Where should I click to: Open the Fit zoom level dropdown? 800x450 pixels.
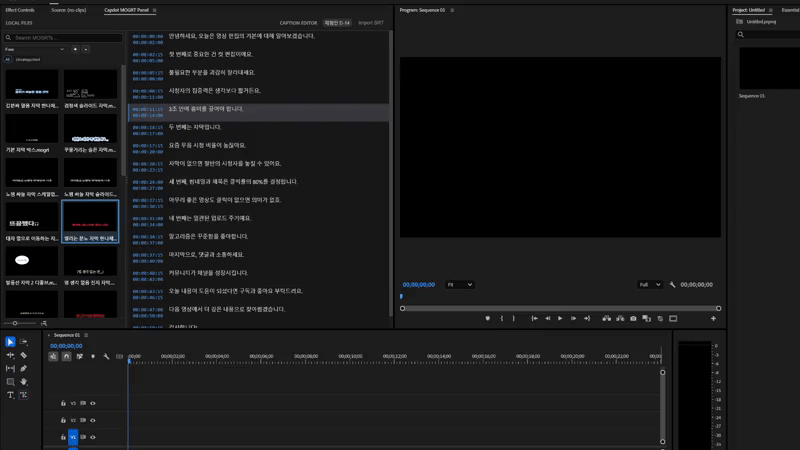[x=459, y=285]
